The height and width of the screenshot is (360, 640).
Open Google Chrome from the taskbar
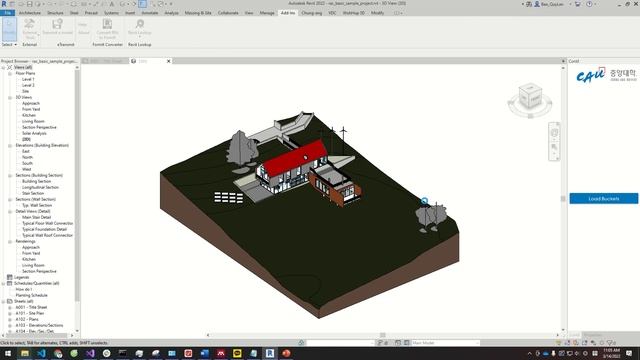coord(58,353)
